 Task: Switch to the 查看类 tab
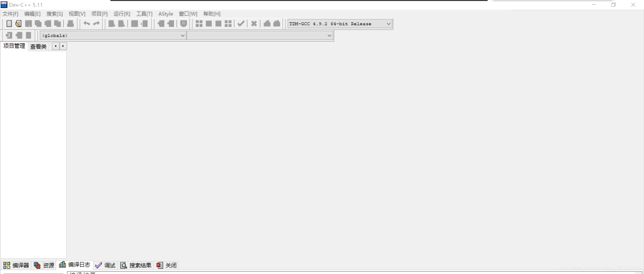pos(38,47)
